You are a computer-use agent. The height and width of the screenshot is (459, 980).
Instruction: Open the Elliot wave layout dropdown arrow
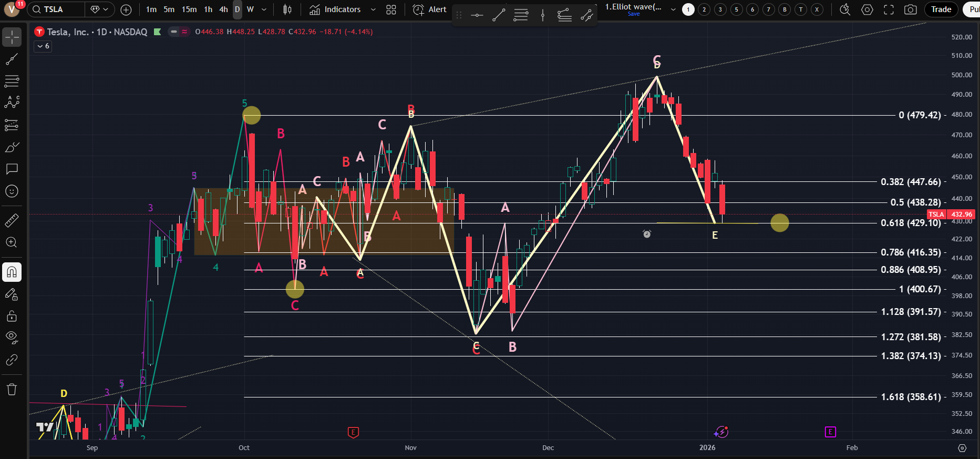[673, 9]
